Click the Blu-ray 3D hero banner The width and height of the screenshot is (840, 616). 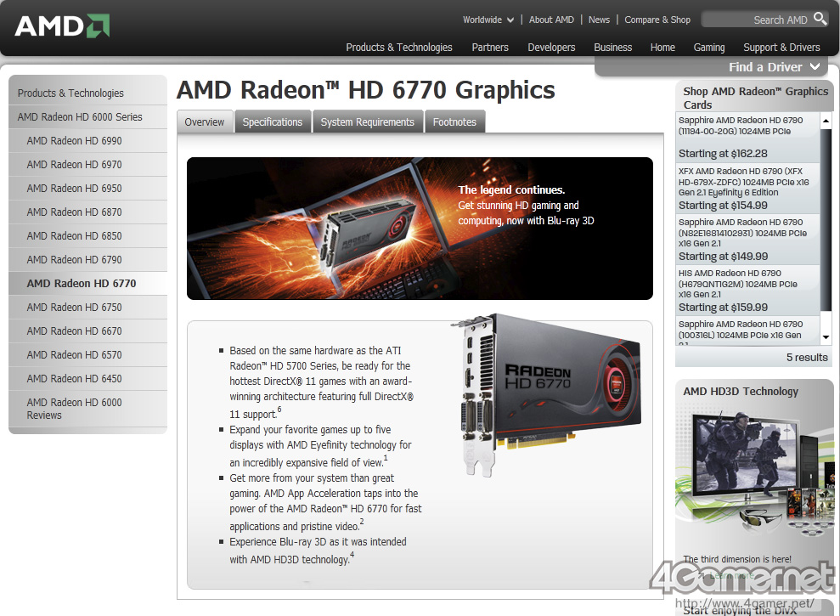[x=420, y=228]
